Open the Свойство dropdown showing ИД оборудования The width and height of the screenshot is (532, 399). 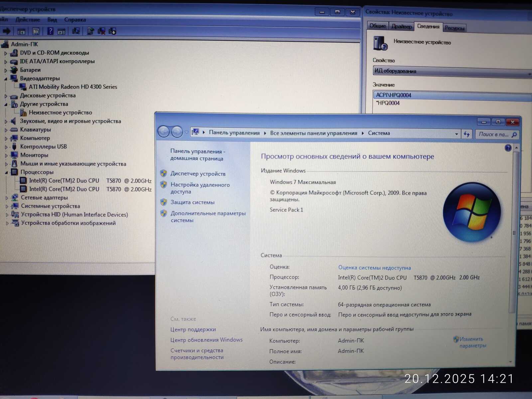452,71
